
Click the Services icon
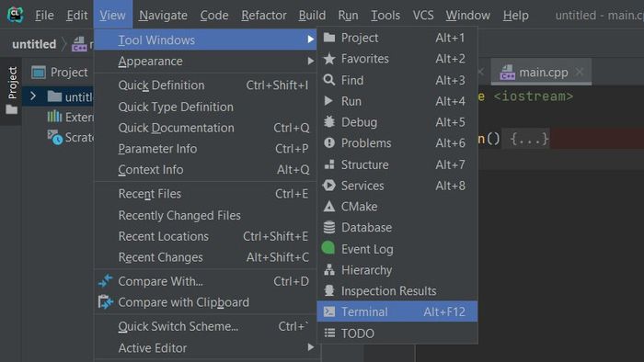[329, 186]
